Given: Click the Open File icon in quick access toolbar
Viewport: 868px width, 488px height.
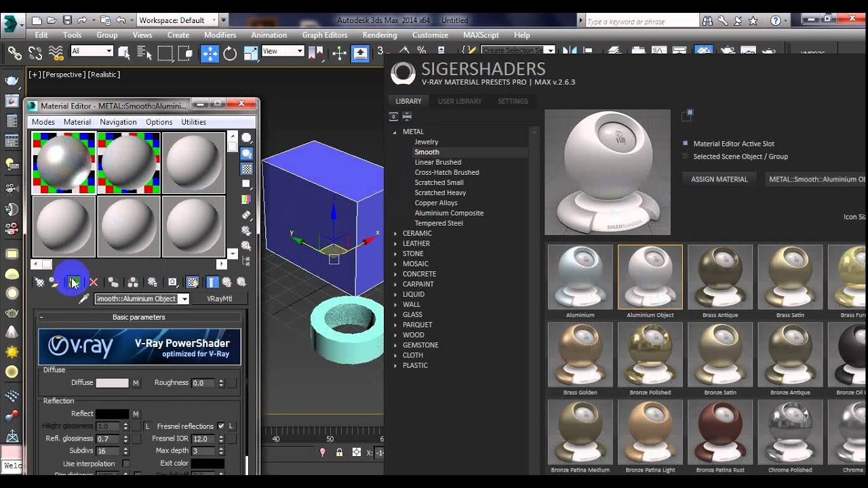Looking at the screenshot, I should 52,20.
